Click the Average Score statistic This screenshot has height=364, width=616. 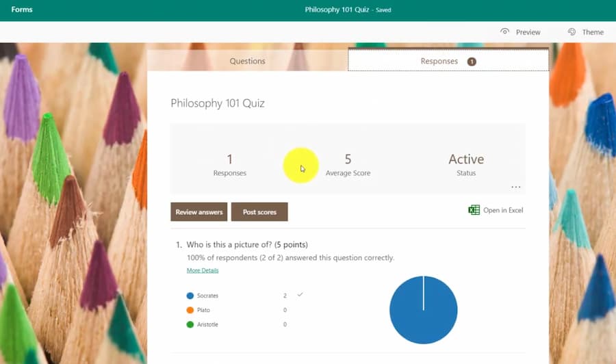pyautogui.click(x=348, y=165)
